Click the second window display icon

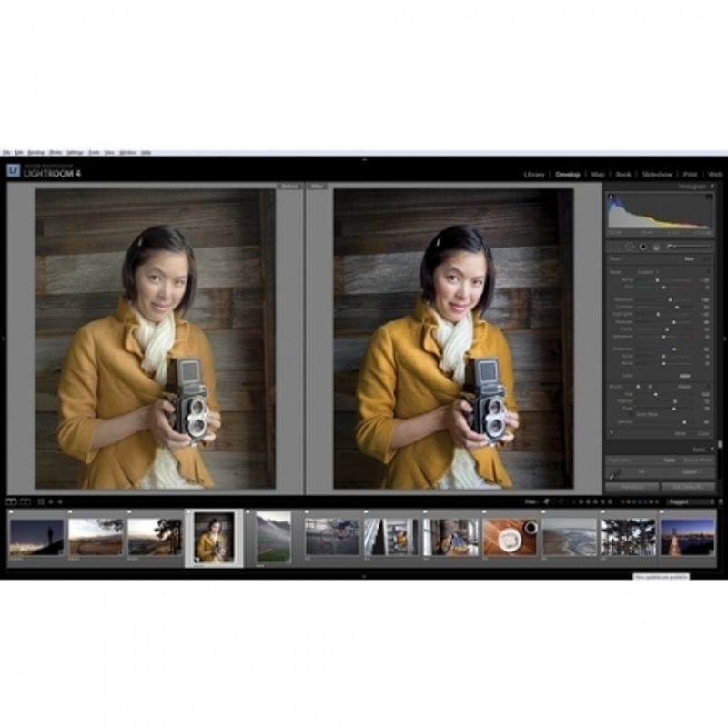[x=25, y=501]
